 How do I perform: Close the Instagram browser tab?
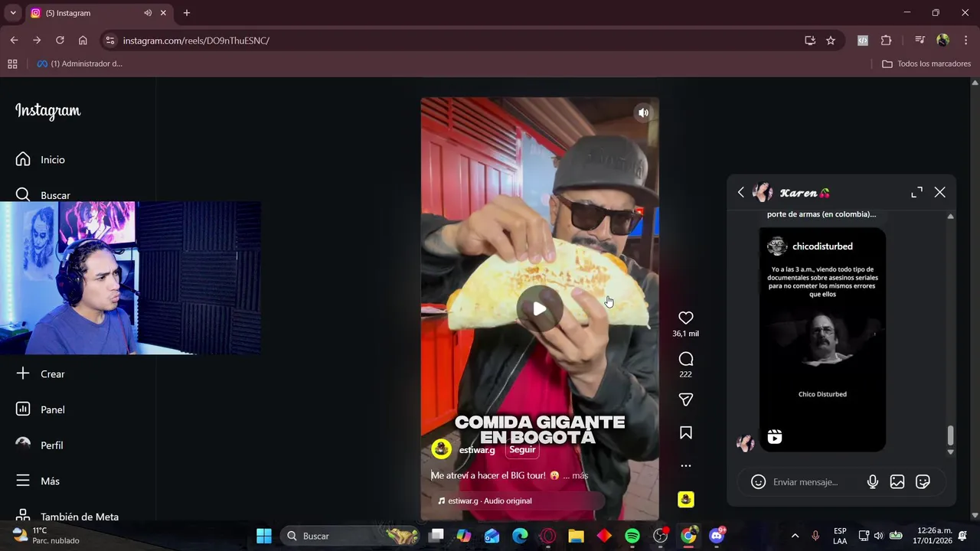pyautogui.click(x=163, y=13)
